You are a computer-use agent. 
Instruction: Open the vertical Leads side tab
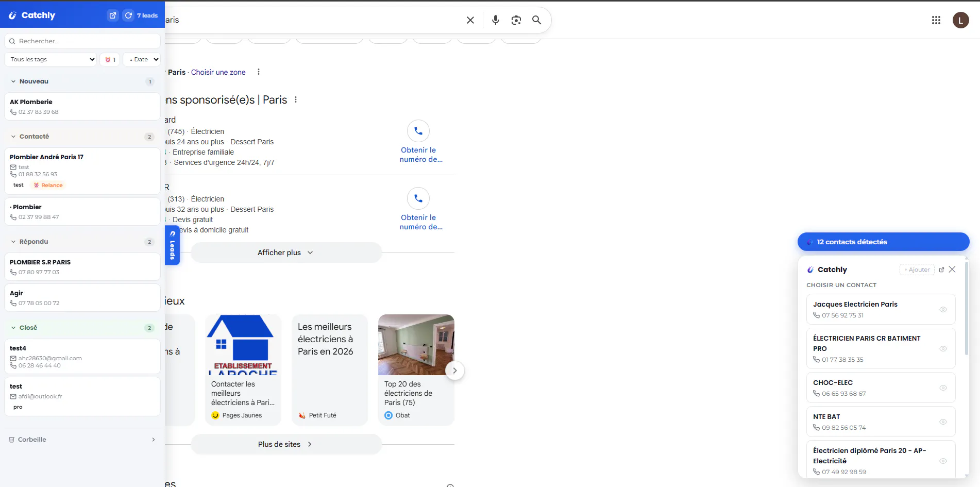coord(172,245)
